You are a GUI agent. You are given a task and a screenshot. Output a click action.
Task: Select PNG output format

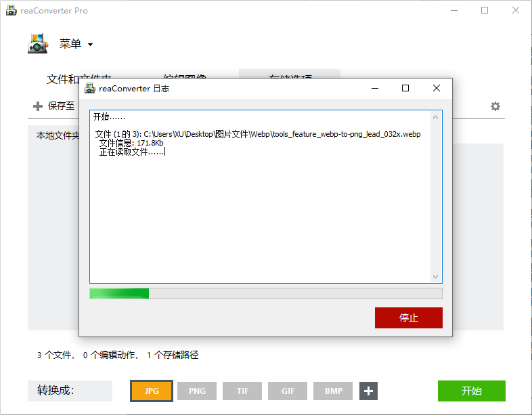tap(197, 391)
